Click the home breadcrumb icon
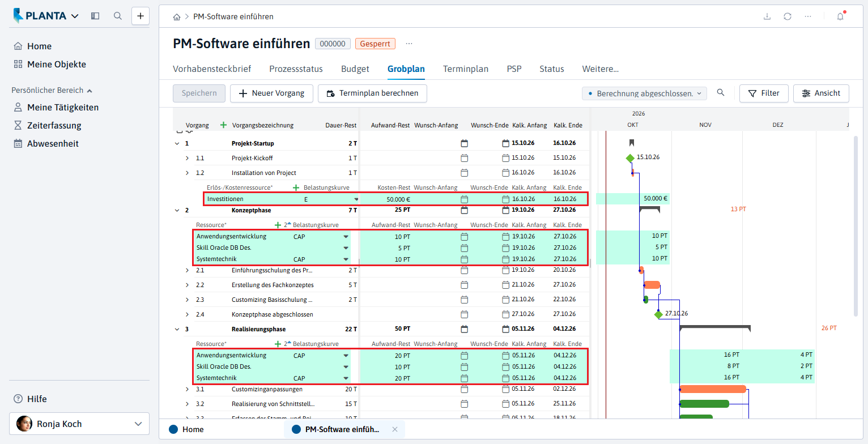The height and width of the screenshot is (444, 868). click(177, 17)
